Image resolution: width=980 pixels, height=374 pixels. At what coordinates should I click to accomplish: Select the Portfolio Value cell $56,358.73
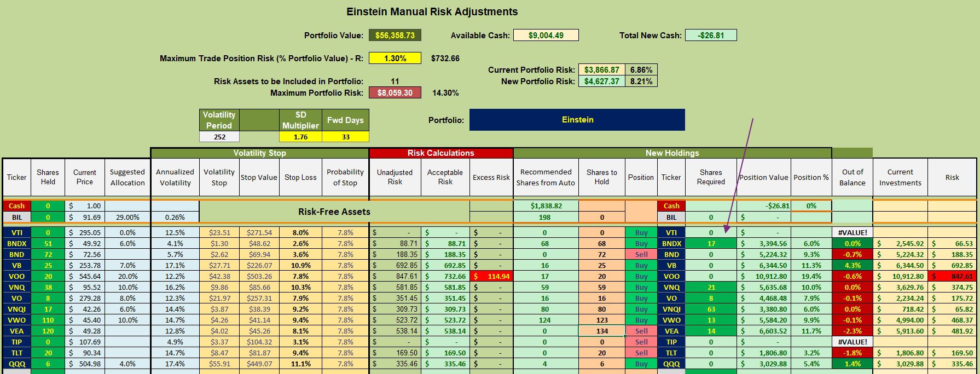click(x=395, y=35)
